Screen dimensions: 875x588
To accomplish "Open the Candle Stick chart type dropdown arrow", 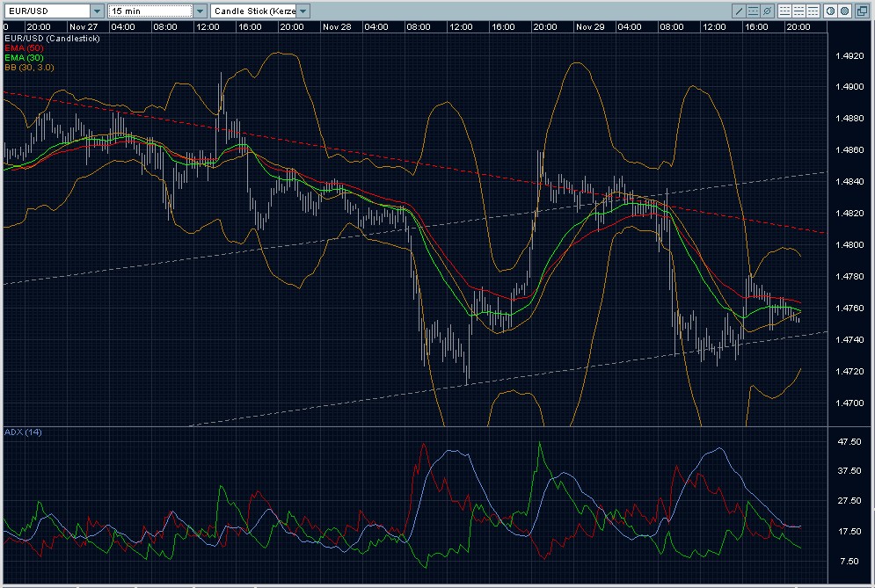I will [303, 11].
